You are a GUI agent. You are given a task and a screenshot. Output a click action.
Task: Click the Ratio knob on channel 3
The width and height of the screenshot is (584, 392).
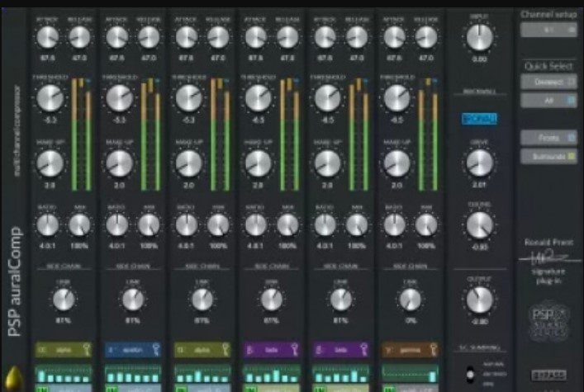coord(186,224)
